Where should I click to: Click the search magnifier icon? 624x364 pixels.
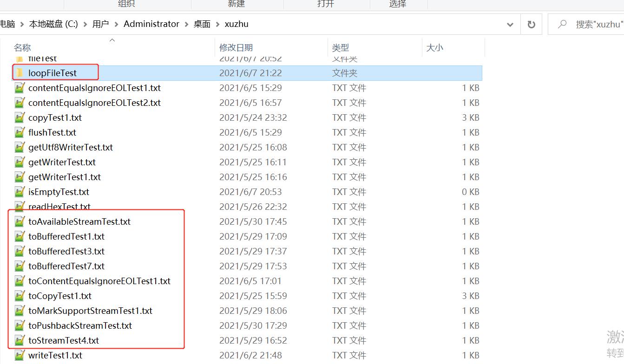[x=562, y=24]
